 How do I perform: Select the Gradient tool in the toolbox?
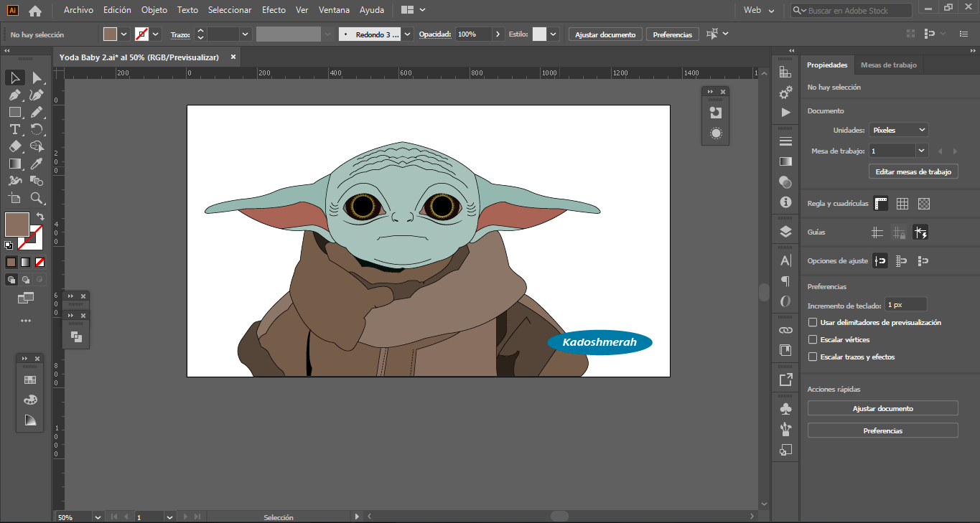tap(14, 164)
